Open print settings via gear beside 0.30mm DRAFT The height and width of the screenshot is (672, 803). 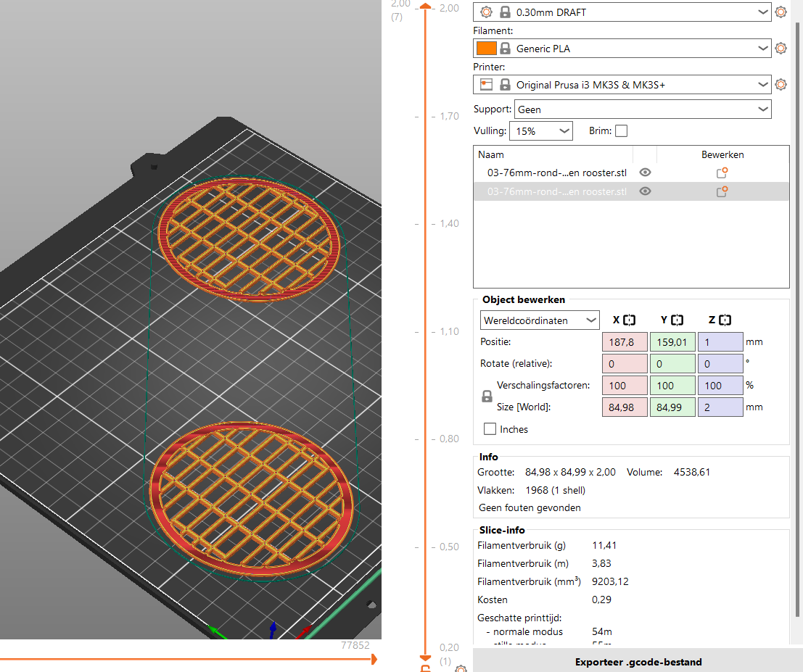point(781,12)
